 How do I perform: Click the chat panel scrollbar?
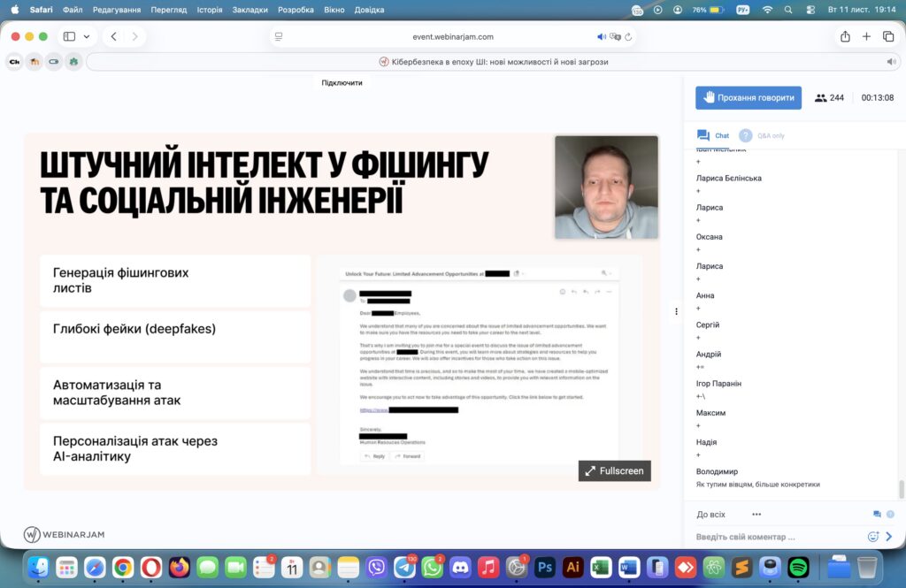(902, 489)
